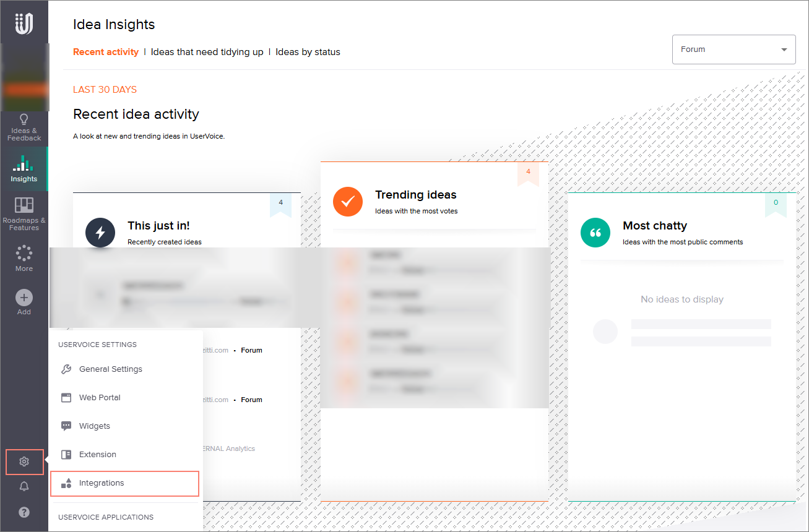Open notifications bell icon
The height and width of the screenshot is (532, 809).
click(x=24, y=487)
